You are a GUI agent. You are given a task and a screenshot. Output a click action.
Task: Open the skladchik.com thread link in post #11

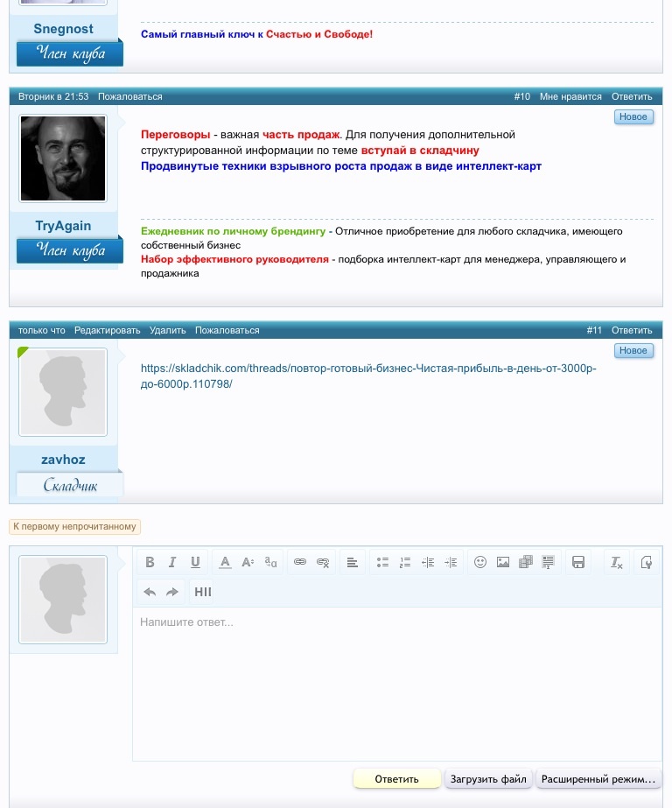[x=368, y=376]
